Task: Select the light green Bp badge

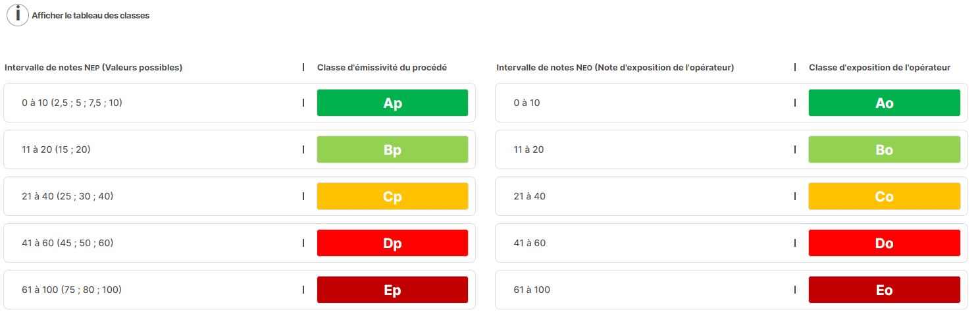Action: click(x=392, y=149)
